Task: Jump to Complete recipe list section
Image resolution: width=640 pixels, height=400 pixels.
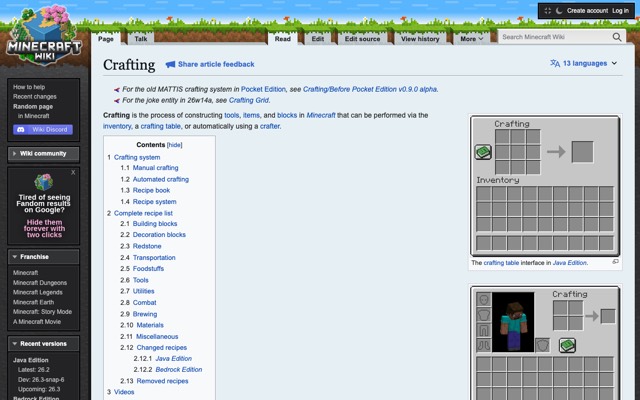Action: pos(143,213)
